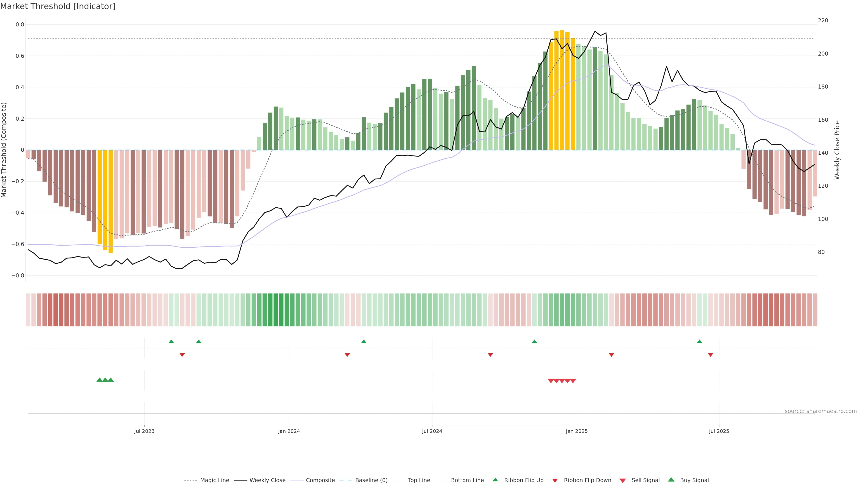Screen dimensions: 868x488
Task: Click the leftmost green ribbon flip-up marker
Action: click(171, 342)
